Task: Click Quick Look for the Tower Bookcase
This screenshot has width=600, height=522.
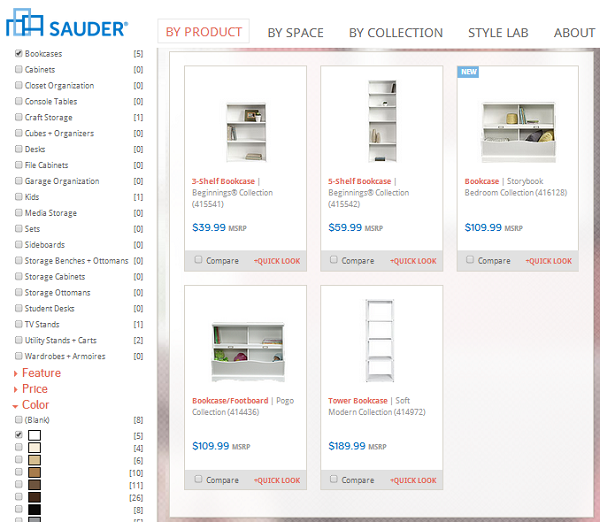Action: click(x=412, y=480)
